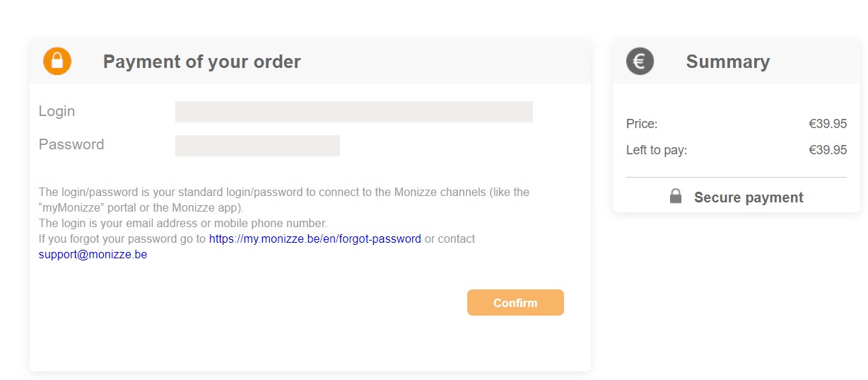Focus the Password input field
868x380 pixels.
(257, 146)
